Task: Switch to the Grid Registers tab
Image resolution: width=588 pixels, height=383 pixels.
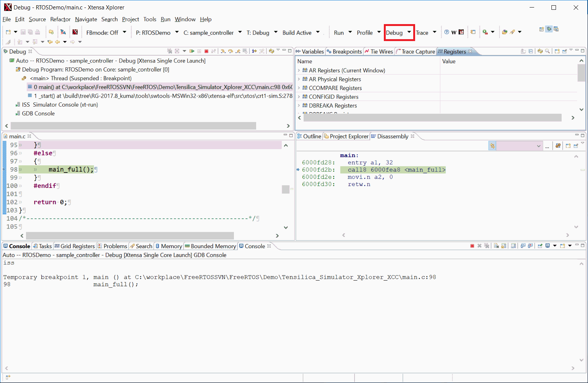Action: (x=75, y=246)
